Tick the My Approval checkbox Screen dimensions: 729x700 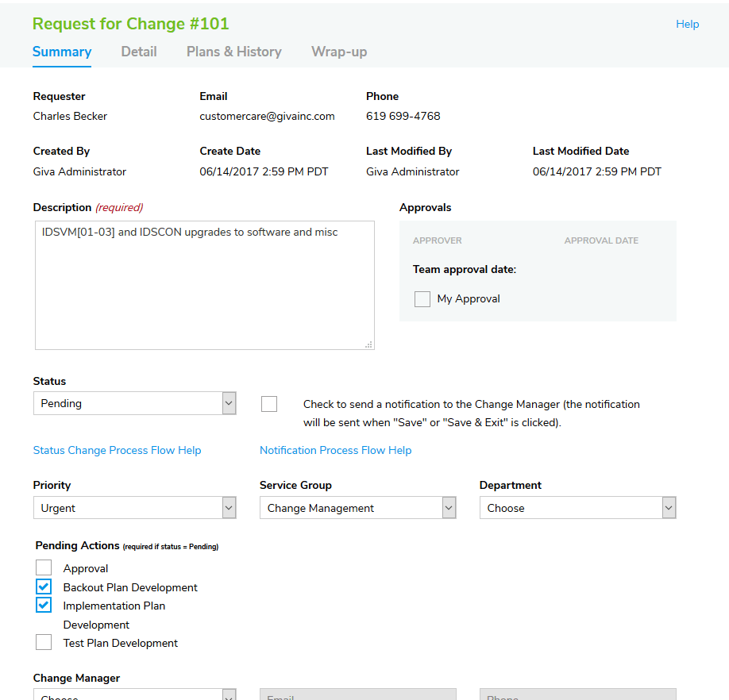pyautogui.click(x=422, y=299)
